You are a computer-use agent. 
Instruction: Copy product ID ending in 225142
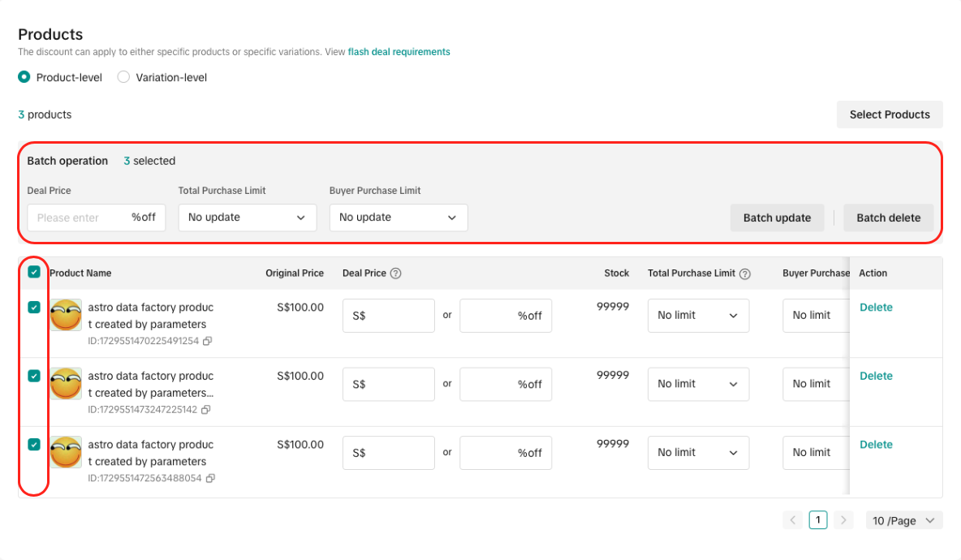[206, 410]
